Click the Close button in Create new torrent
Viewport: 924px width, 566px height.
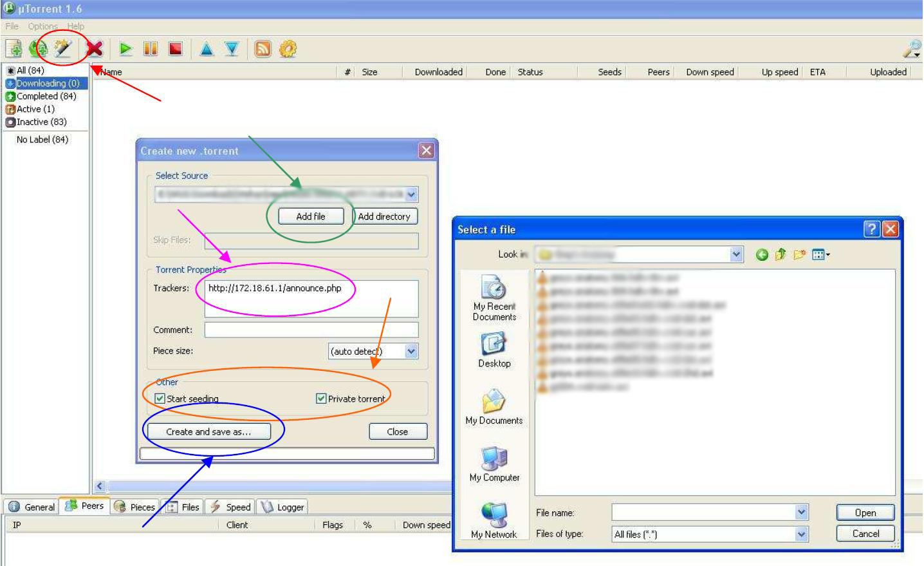pos(398,431)
